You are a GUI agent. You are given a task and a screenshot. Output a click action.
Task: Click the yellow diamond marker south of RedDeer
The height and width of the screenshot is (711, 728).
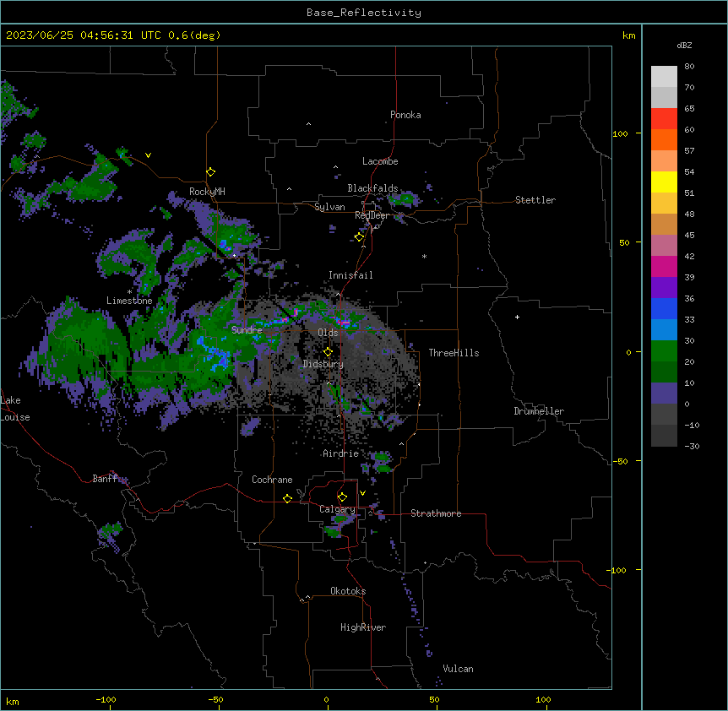359,237
